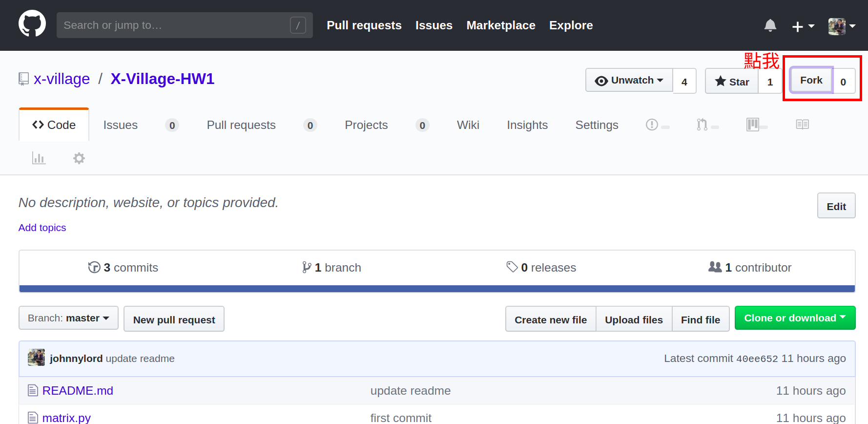This screenshot has width=868, height=424.
Task: Open the johnnylord author link
Action: point(76,359)
